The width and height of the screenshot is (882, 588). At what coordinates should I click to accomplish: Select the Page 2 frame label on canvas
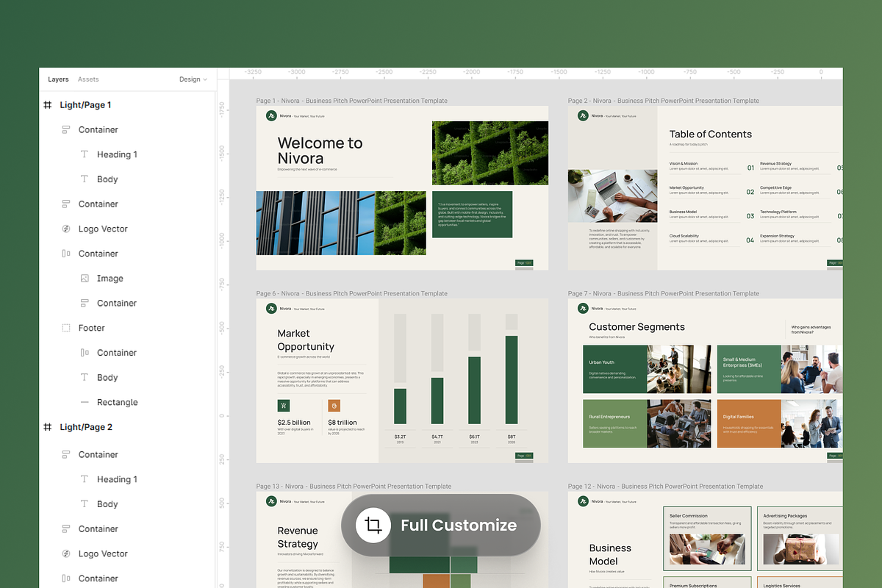click(664, 101)
